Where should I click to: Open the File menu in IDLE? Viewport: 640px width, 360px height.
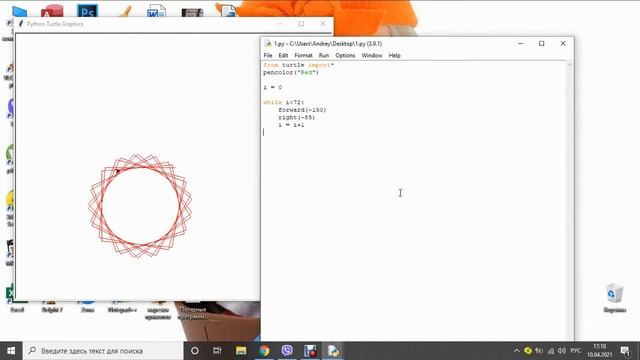(x=268, y=55)
